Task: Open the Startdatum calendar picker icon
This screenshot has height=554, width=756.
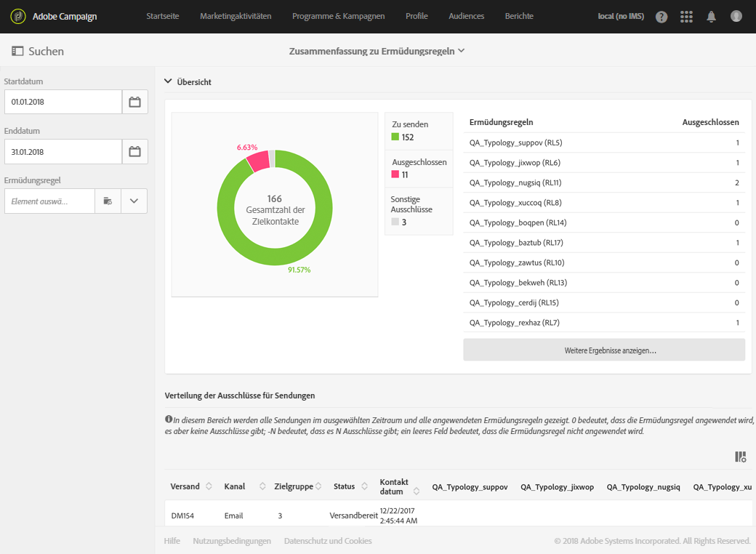Action: point(135,102)
